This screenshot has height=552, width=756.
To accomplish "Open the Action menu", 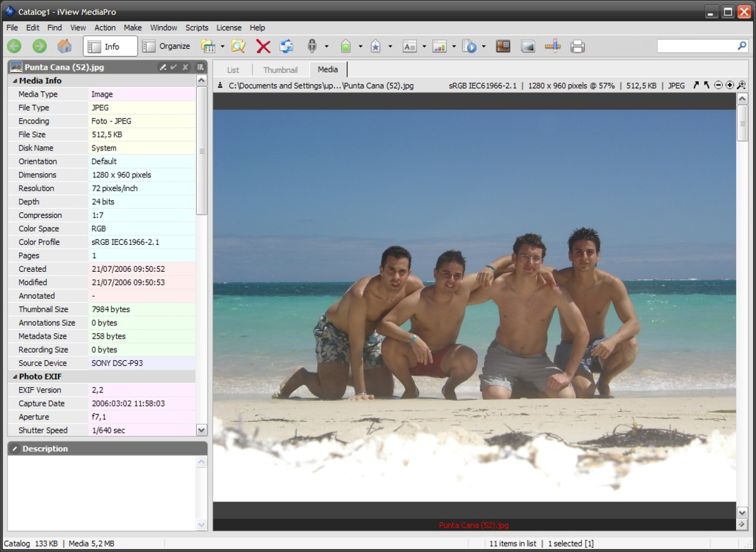I will pyautogui.click(x=105, y=28).
